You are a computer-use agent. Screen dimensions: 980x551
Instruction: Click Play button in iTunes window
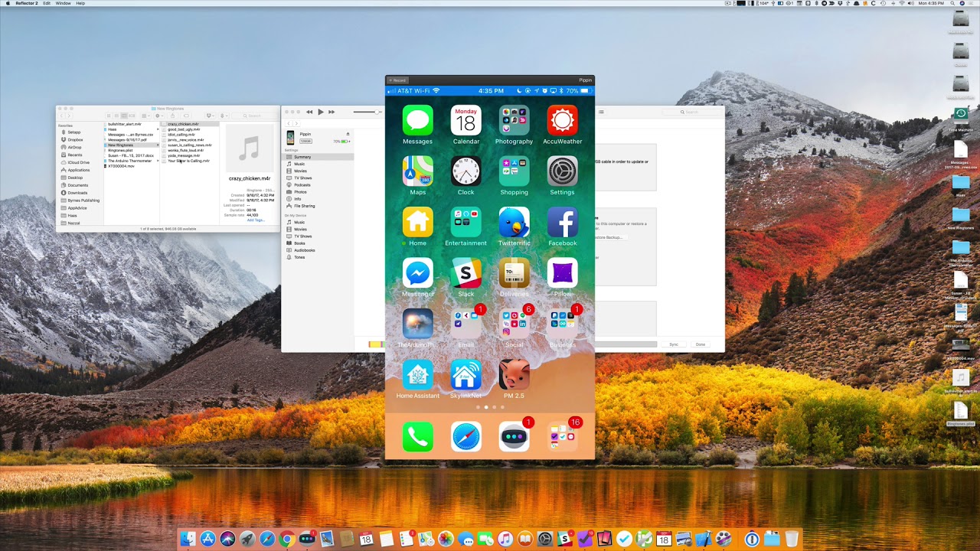(320, 112)
